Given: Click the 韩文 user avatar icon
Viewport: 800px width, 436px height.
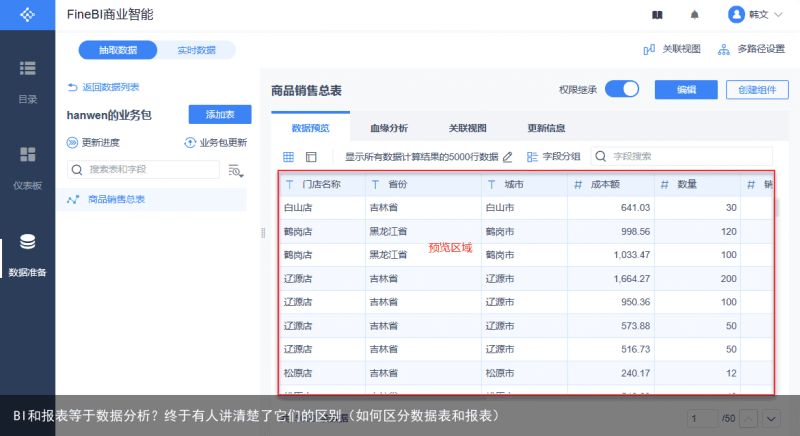Looking at the screenshot, I should point(736,14).
